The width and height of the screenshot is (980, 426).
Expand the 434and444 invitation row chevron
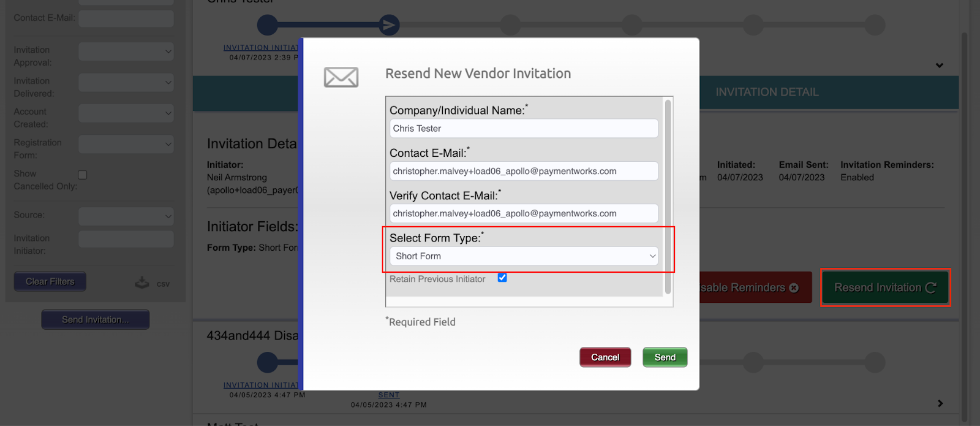pos(940,403)
